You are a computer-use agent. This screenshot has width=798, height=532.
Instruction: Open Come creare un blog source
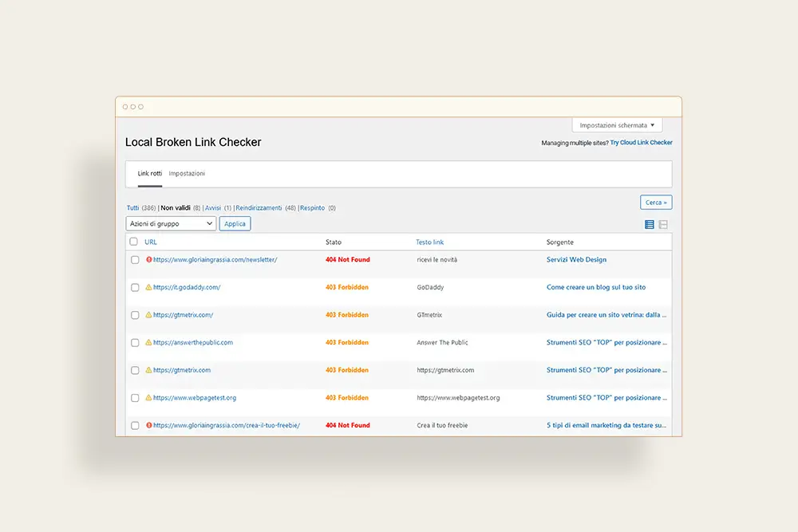click(x=596, y=287)
